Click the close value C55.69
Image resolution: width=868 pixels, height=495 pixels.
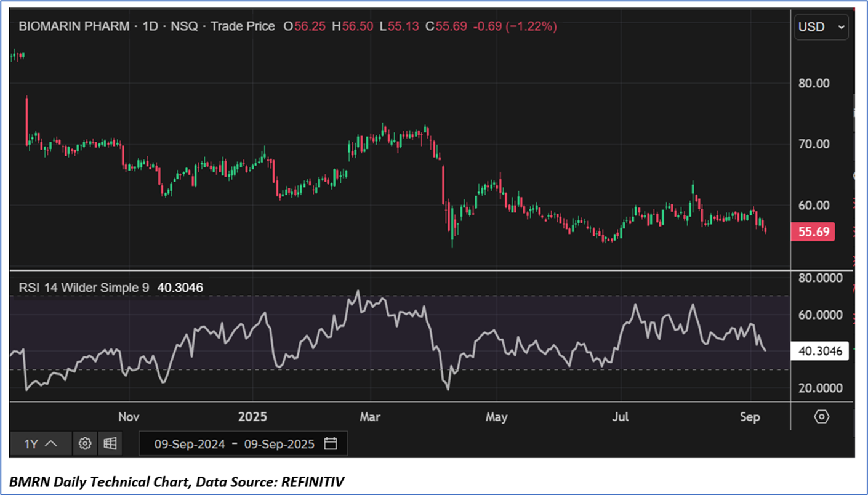[x=446, y=26]
